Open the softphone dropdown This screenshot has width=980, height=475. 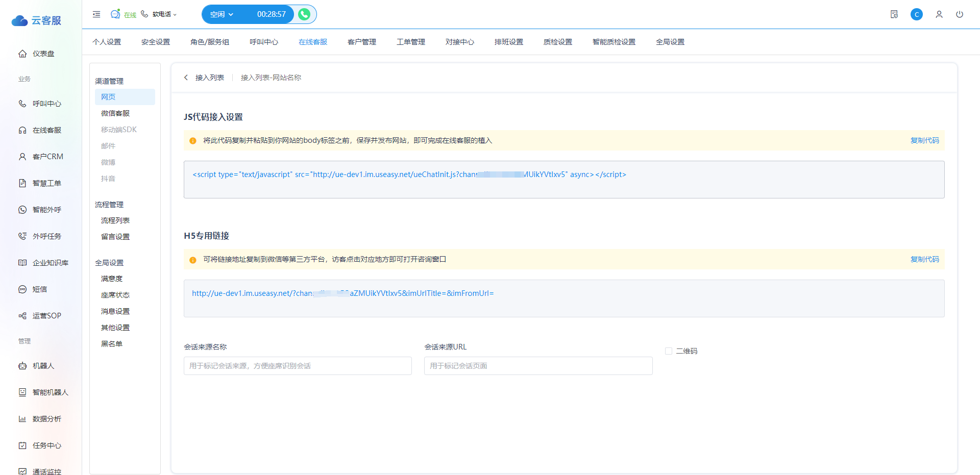point(159,14)
